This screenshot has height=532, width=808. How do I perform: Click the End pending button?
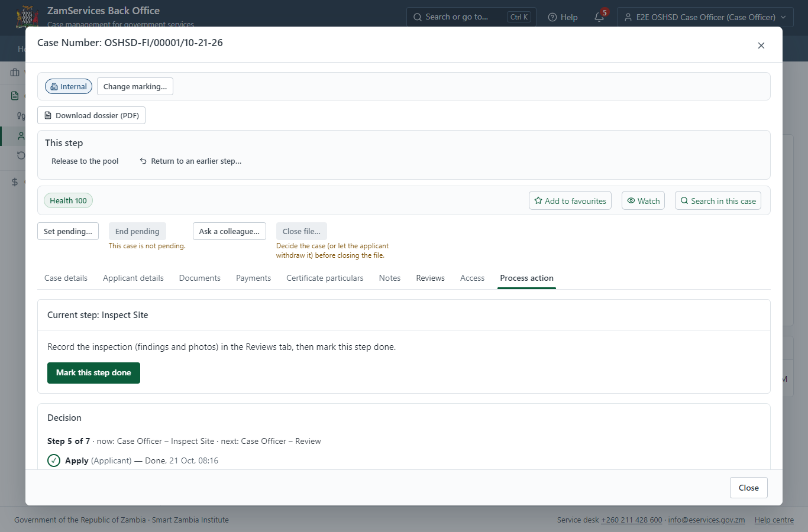click(137, 231)
